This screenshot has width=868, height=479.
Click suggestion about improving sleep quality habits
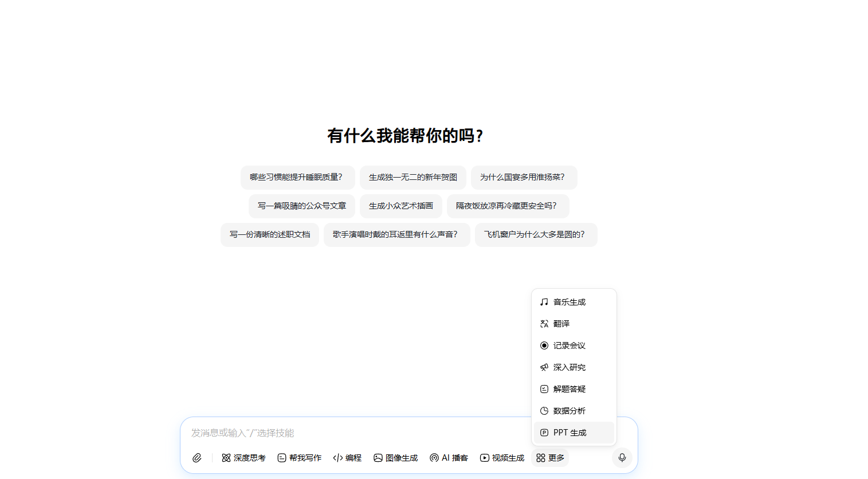(x=297, y=178)
